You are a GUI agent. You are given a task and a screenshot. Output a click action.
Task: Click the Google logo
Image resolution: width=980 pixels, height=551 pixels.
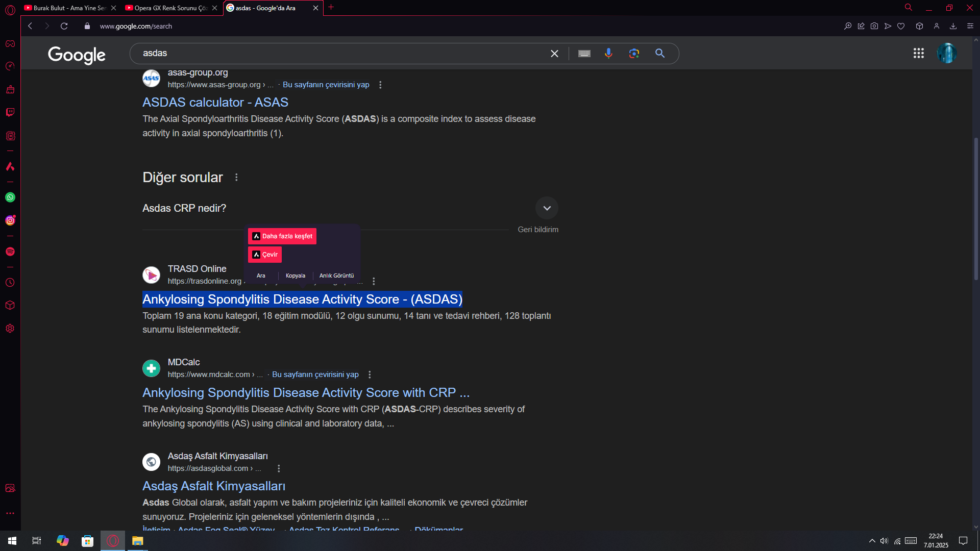click(77, 55)
